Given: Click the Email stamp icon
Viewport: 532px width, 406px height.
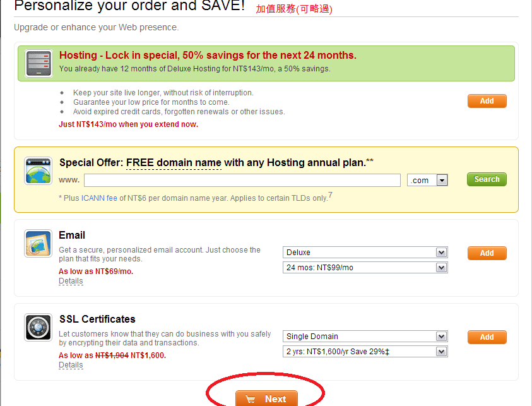Looking at the screenshot, I should coord(38,243).
